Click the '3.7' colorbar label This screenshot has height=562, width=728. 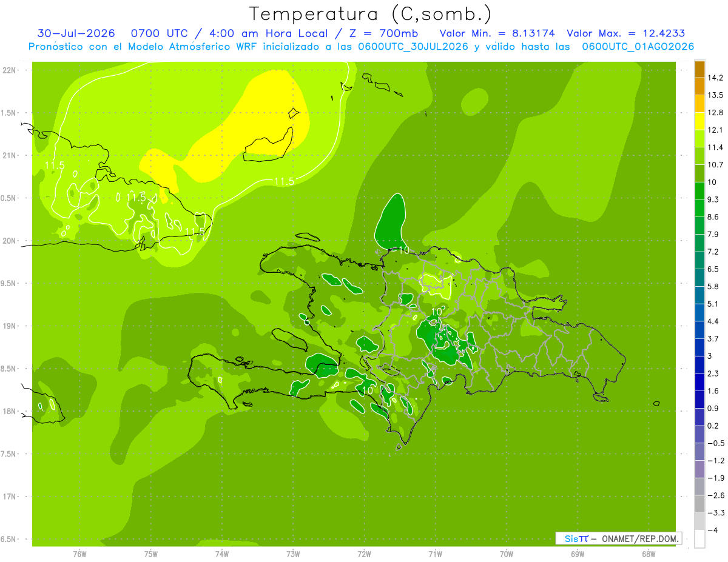(x=713, y=338)
